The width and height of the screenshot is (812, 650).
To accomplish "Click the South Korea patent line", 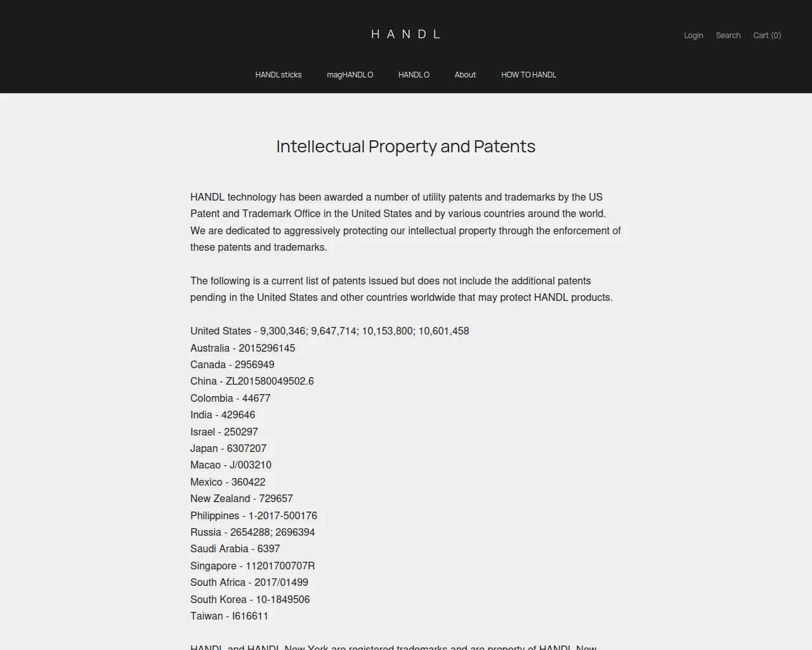I will pos(250,599).
